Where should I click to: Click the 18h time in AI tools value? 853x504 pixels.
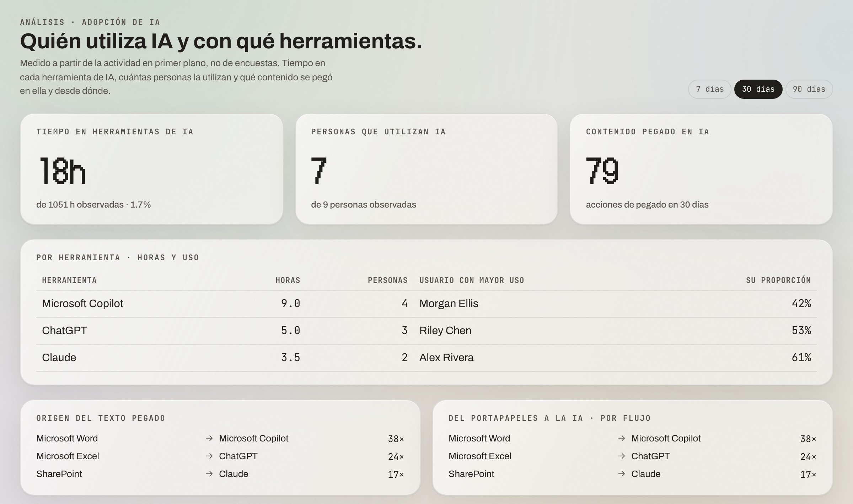tap(63, 171)
